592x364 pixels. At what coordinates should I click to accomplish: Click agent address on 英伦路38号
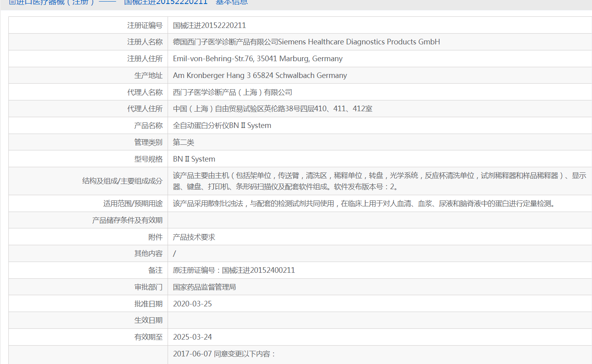[x=272, y=109]
